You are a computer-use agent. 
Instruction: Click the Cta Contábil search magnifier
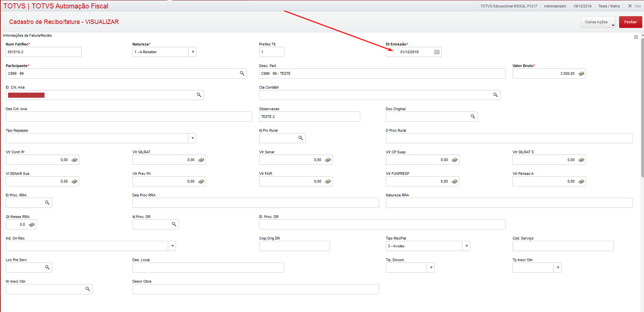point(495,95)
